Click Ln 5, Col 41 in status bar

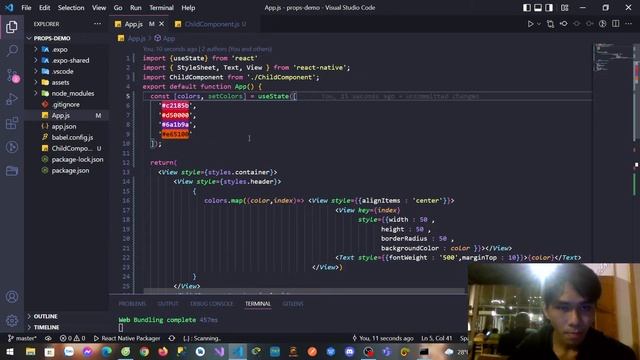click(x=436, y=338)
